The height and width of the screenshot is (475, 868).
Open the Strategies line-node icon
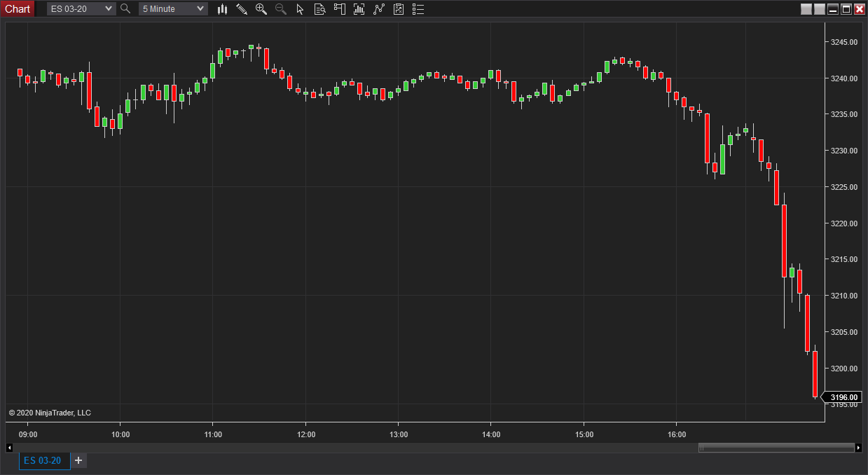point(379,9)
